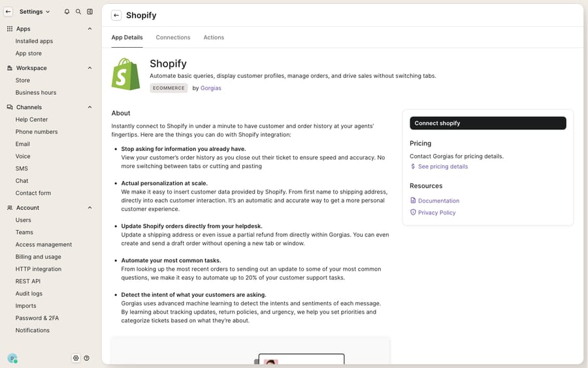Collapse the Workspace section chevron

[x=90, y=68]
